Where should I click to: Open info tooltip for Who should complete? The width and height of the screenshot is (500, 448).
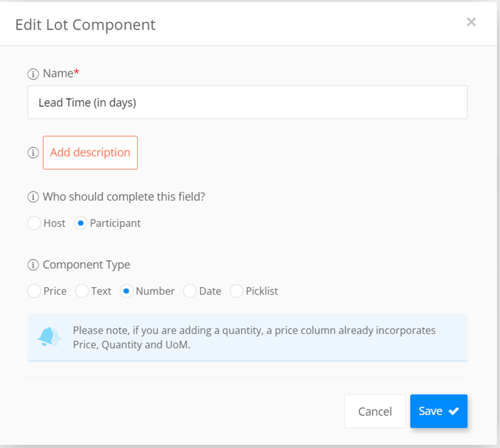(x=33, y=197)
